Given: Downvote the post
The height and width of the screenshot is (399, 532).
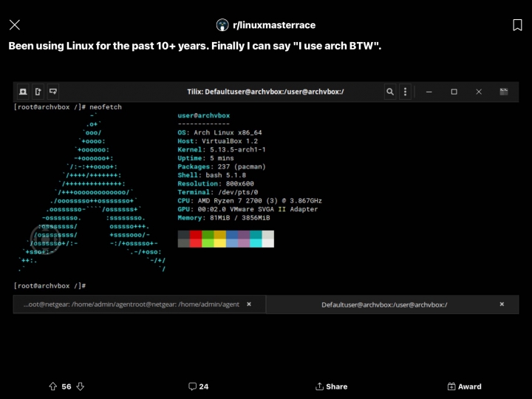Looking at the screenshot, I should tap(80, 386).
